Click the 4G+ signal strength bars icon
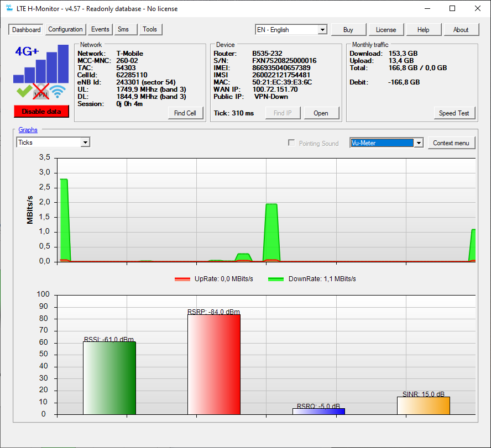491x448 pixels. pos(41,64)
